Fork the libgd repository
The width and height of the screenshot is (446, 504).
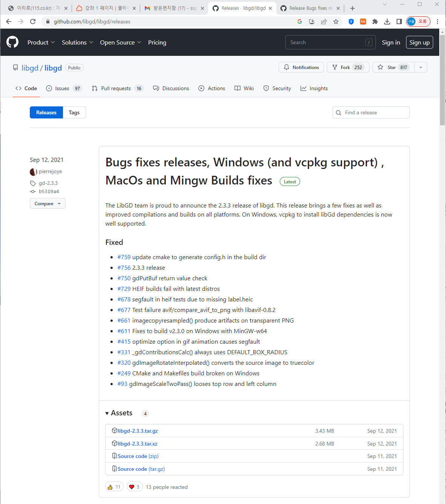[x=348, y=68]
